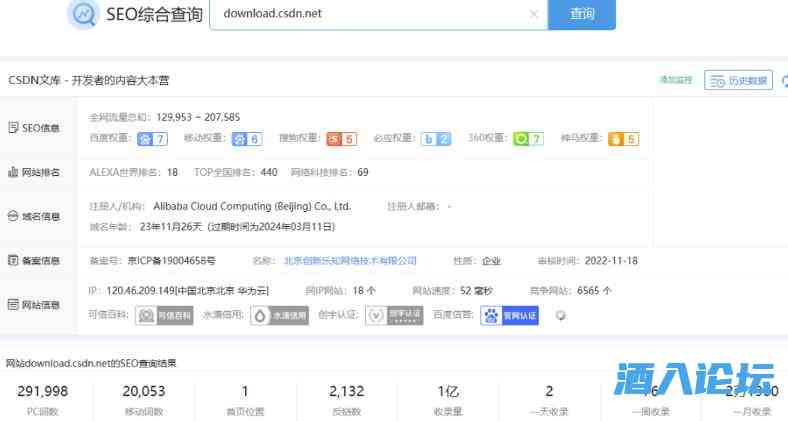Screen dimensions: 788x421
Task: Click the 360 weight 7 badge
Action: 528,139
